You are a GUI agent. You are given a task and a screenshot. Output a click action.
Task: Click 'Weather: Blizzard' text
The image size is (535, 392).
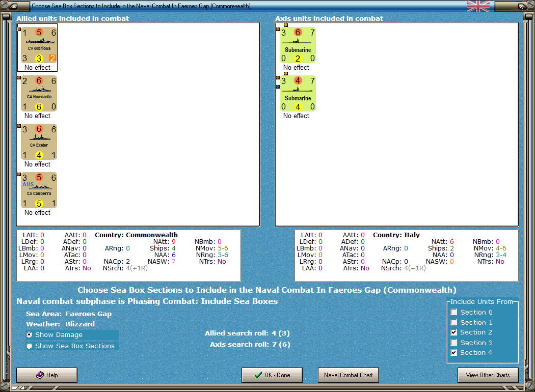[61, 324]
